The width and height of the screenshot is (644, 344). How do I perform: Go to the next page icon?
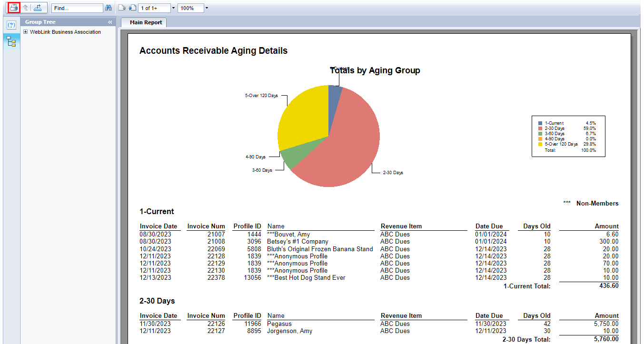[133, 8]
